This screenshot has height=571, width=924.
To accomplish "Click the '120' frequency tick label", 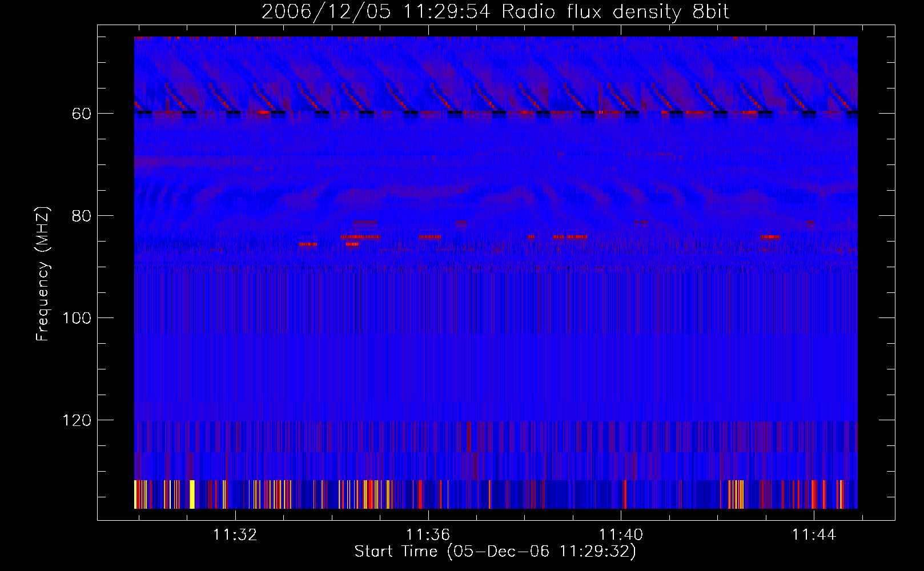I will click(77, 421).
